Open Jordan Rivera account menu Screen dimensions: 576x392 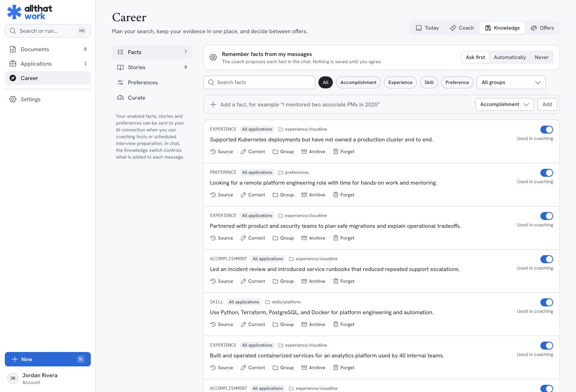pyautogui.click(x=48, y=378)
